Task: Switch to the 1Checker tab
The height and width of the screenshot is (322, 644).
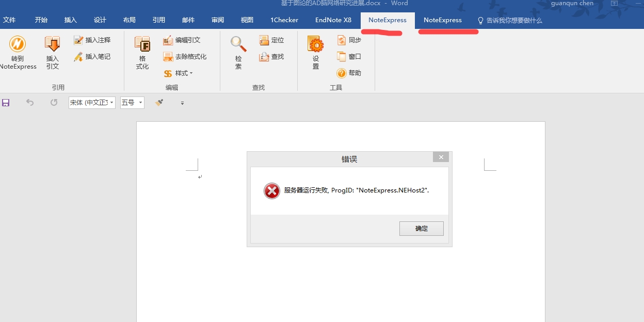Action: click(284, 20)
